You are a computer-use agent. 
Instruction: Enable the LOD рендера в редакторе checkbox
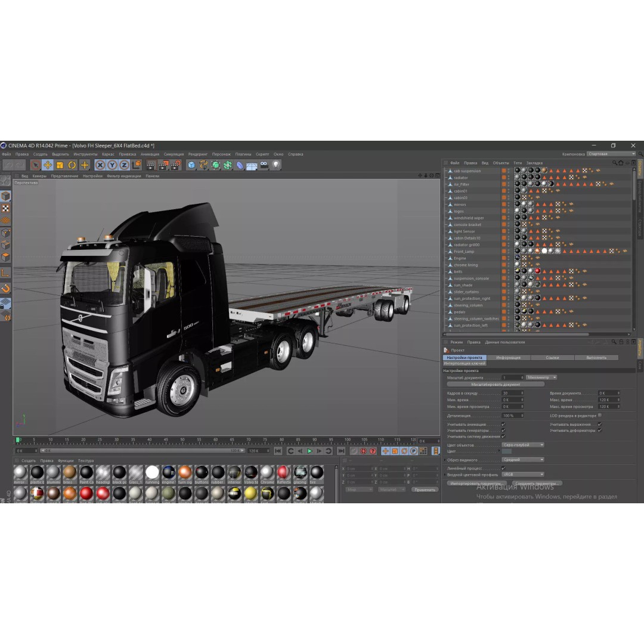point(600,416)
